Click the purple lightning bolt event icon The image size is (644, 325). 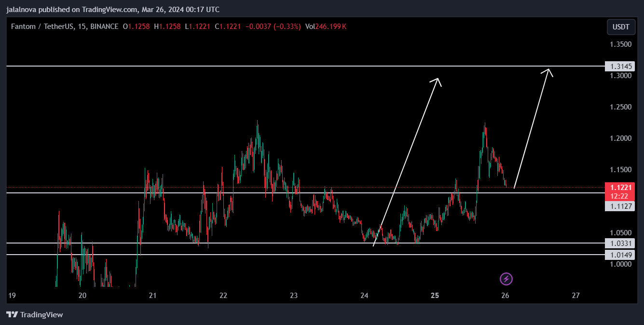506,279
